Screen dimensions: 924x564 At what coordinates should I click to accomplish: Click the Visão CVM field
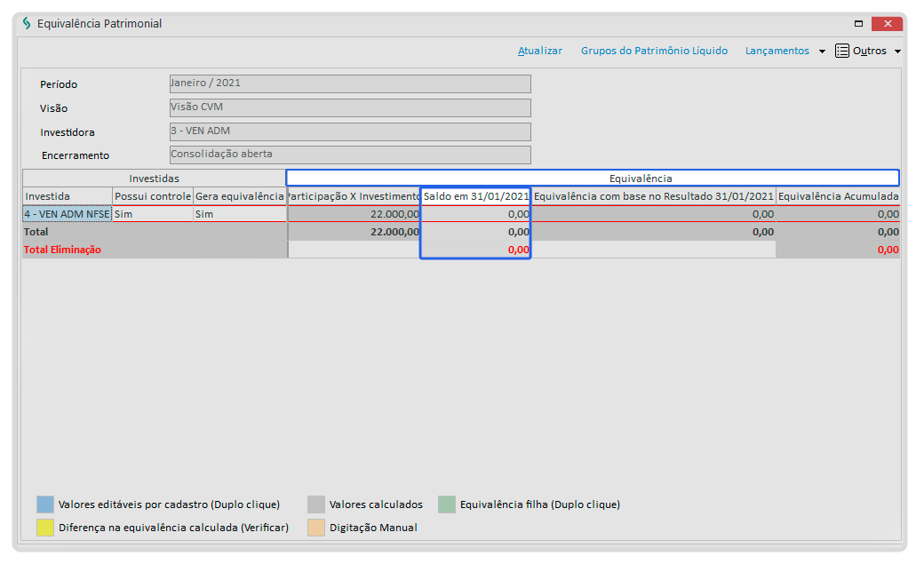350,107
